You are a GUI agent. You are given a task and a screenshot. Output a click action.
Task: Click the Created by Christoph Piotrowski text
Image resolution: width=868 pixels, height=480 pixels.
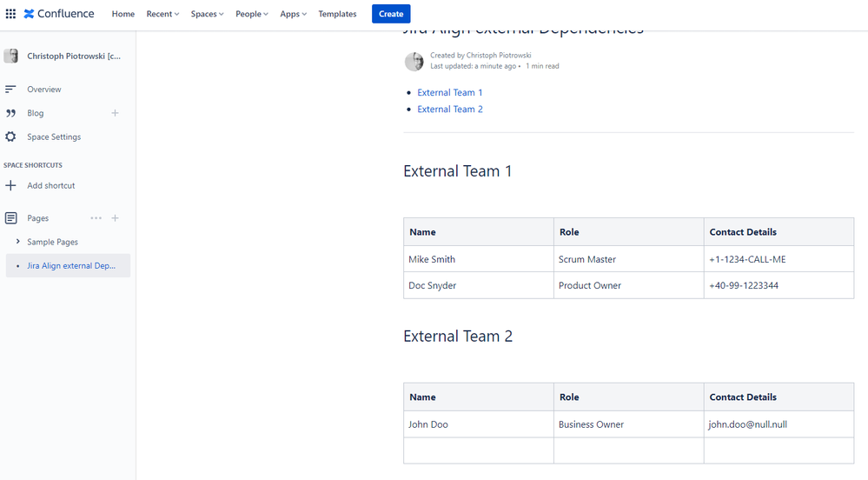point(480,56)
